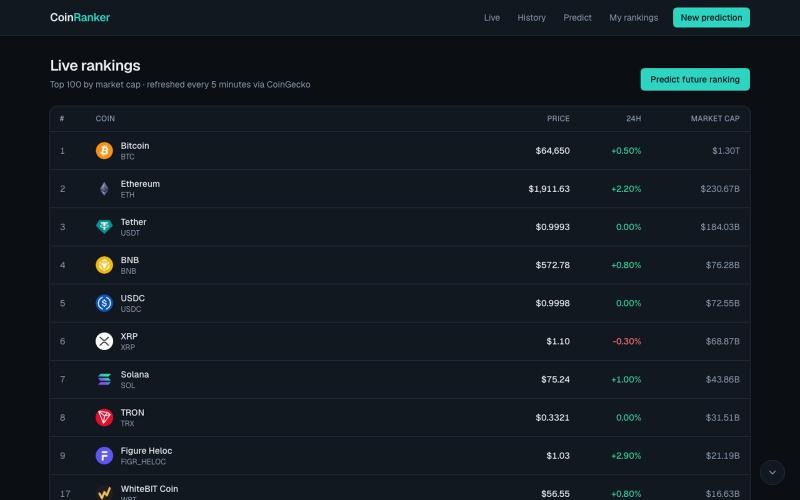Click the $75.24 price value
The width and height of the screenshot is (800, 500).
pyautogui.click(x=556, y=379)
